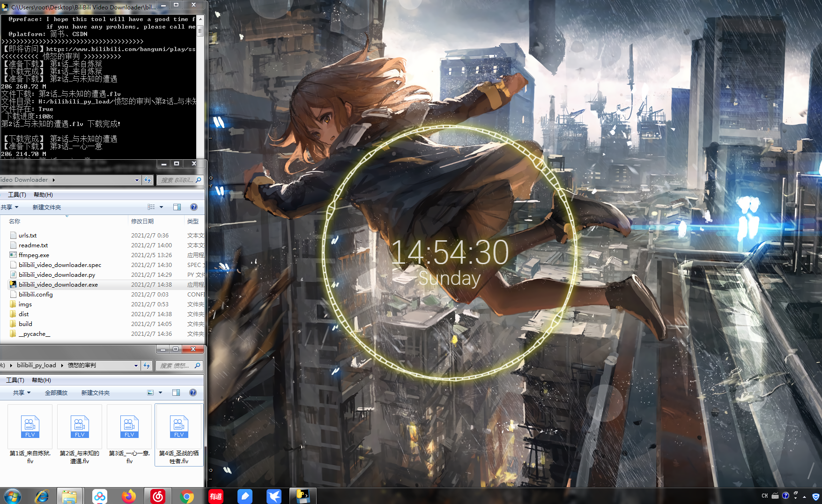Select bilibili_video_downloader.exe file
Screen dimensions: 822x504
(x=59, y=285)
